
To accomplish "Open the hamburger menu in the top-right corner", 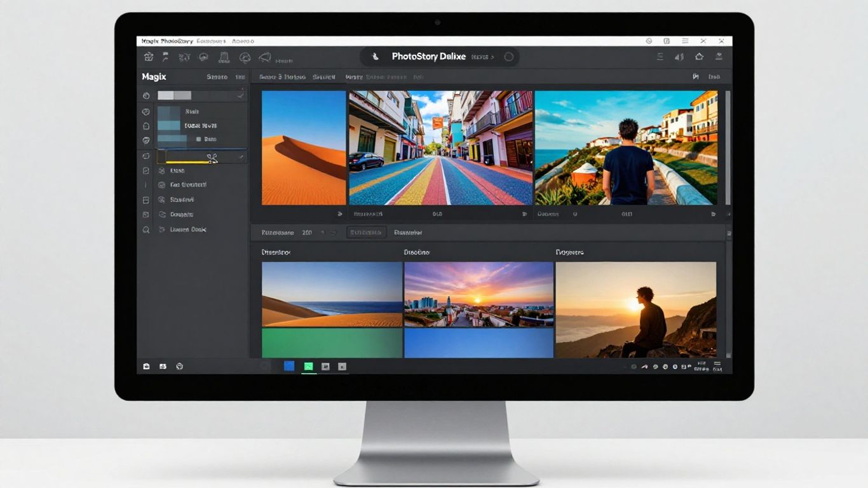I will pos(685,41).
